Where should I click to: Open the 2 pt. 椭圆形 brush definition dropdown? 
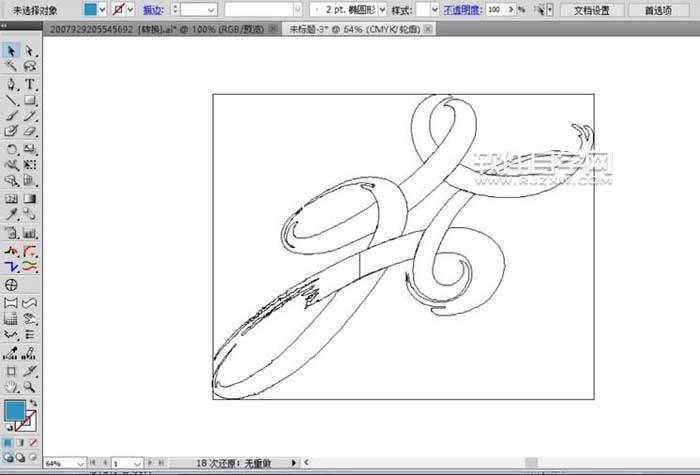382,9
